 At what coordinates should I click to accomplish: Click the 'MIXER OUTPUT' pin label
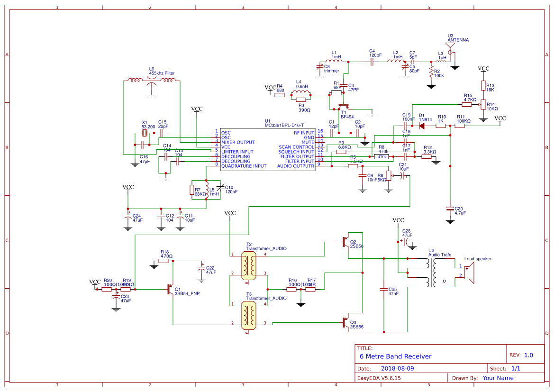238,143
